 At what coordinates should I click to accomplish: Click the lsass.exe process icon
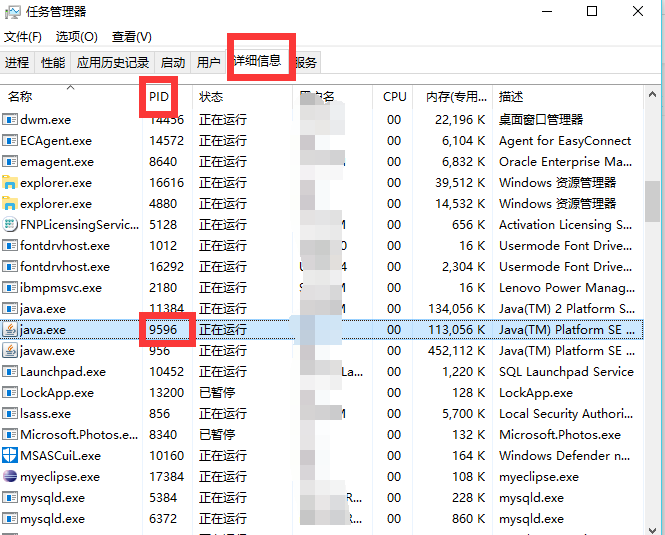click(x=10, y=414)
